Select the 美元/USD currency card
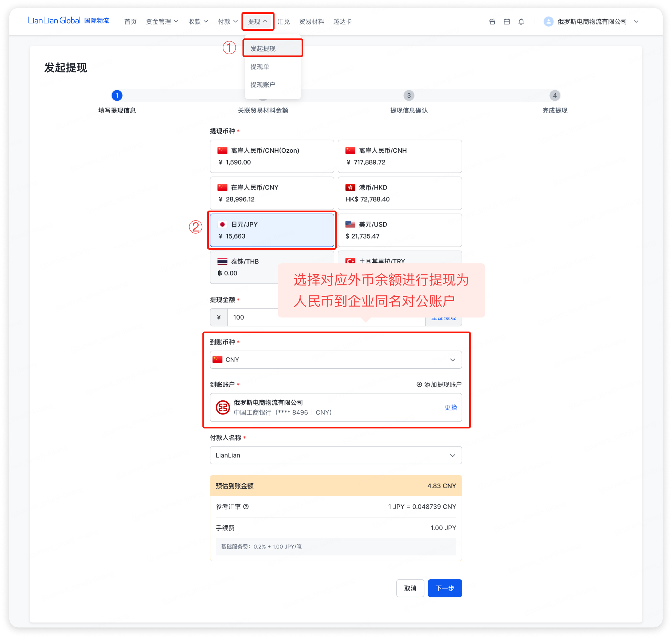This screenshot has height=638, width=672. click(x=399, y=230)
